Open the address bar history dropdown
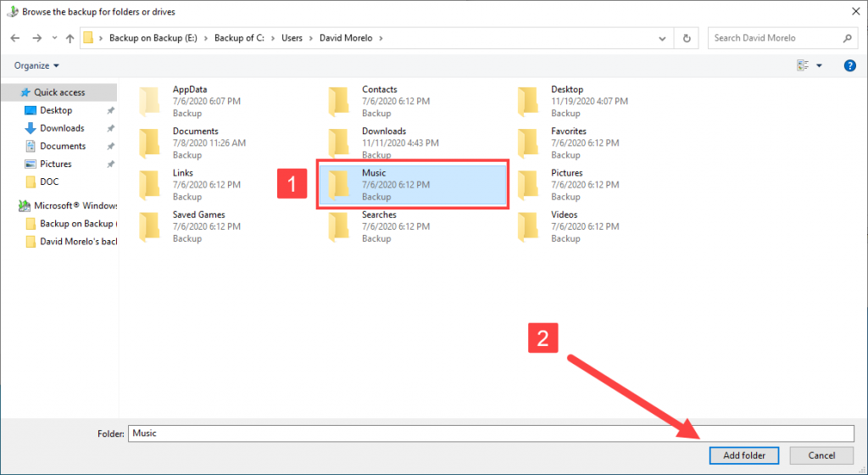This screenshot has height=475, width=868. (662, 38)
